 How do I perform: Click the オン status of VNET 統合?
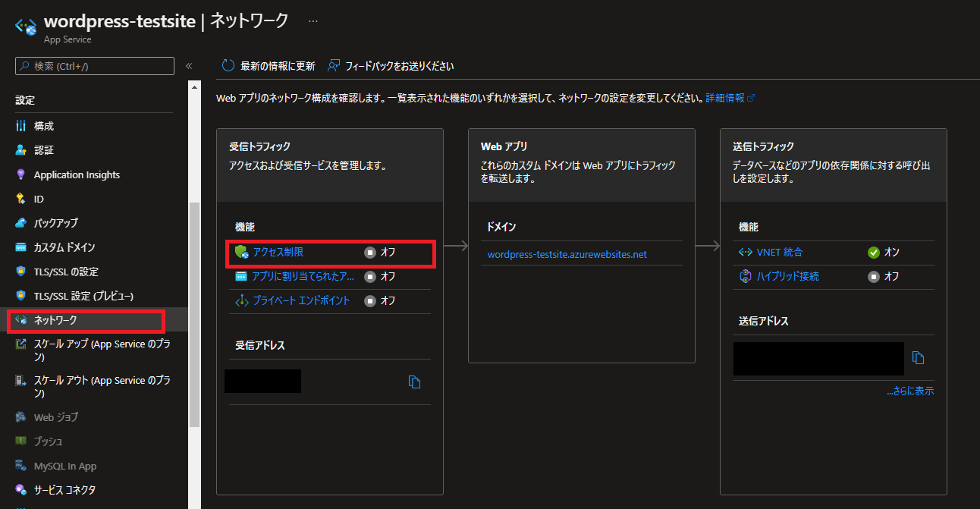click(x=884, y=252)
